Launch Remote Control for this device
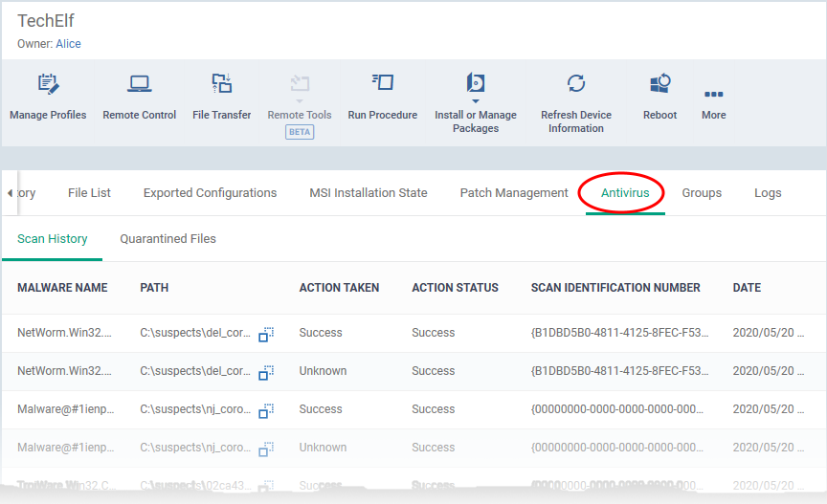 (140, 97)
